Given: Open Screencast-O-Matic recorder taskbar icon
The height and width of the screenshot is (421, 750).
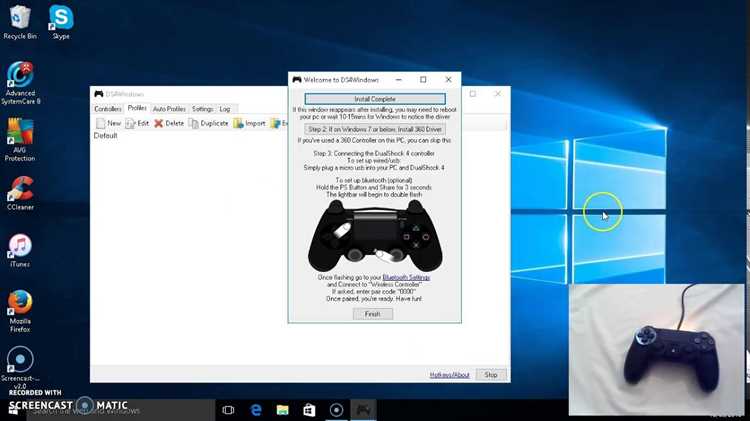Looking at the screenshot, I should 336,410.
